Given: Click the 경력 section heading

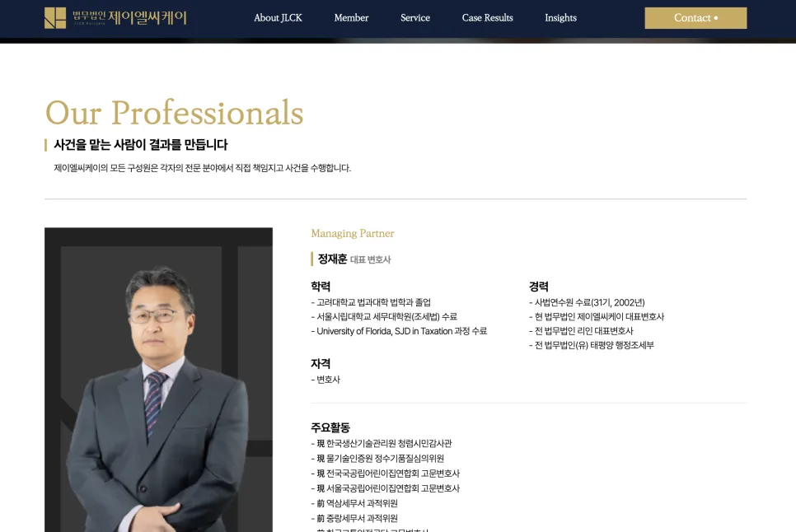Looking at the screenshot, I should point(539,287).
